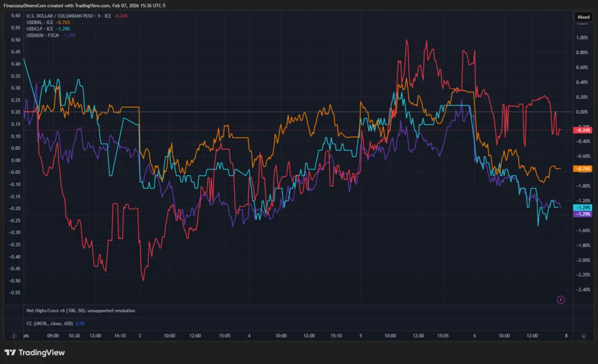Click the orange -0.76% price scale label
The height and width of the screenshot is (364, 598).
coord(583,169)
